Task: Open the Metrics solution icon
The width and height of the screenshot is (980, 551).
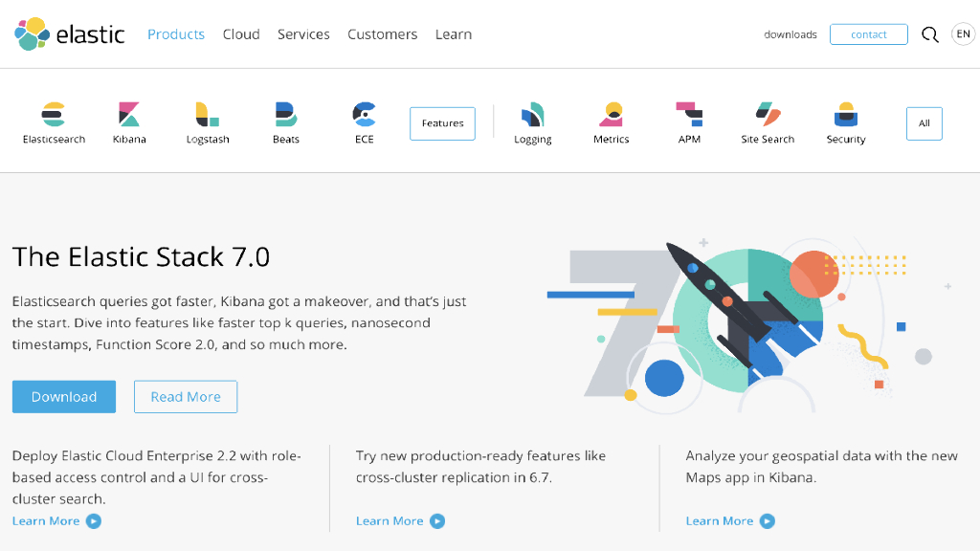Action: pos(612,115)
